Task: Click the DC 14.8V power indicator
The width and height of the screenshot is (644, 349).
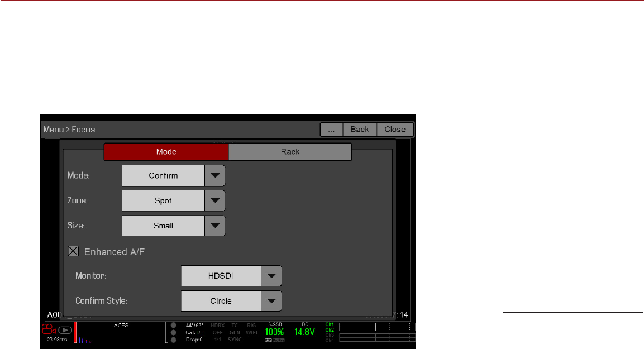Action: pos(305,330)
